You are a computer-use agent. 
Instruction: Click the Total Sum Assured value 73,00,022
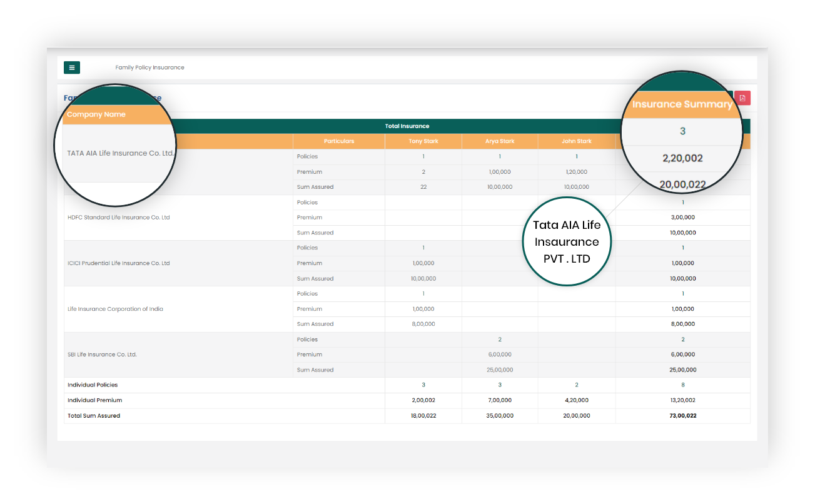[682, 416]
